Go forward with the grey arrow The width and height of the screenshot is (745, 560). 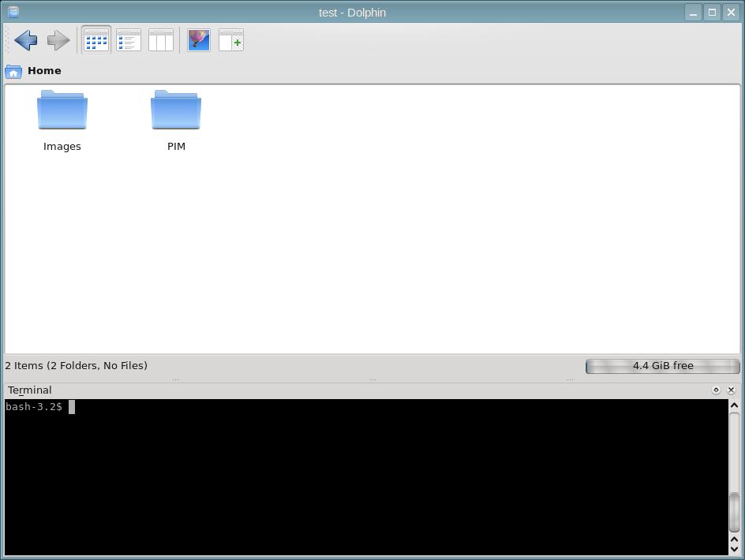point(58,40)
